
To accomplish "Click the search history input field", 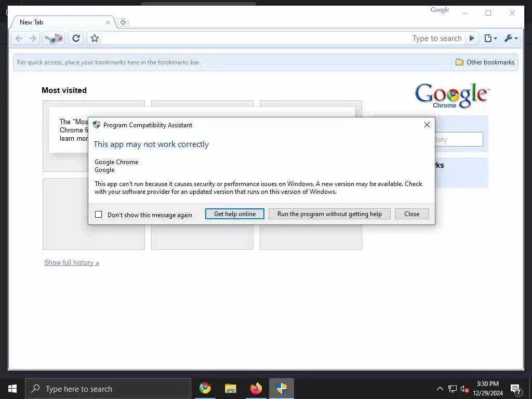I will 459,139.
